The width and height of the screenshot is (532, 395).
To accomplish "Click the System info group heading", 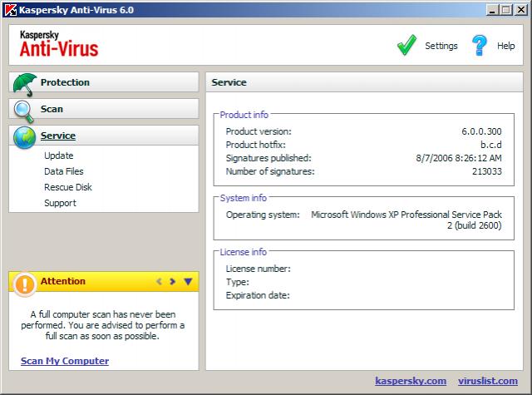I will tap(244, 198).
